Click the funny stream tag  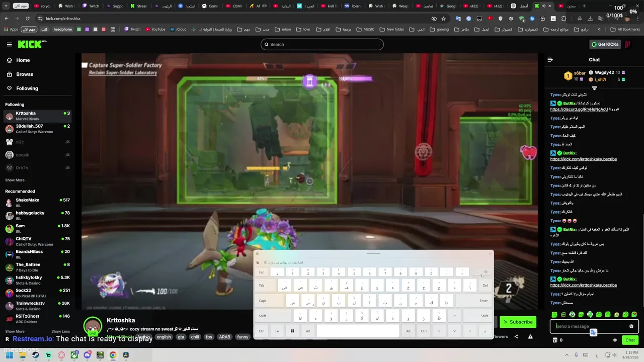(243, 337)
